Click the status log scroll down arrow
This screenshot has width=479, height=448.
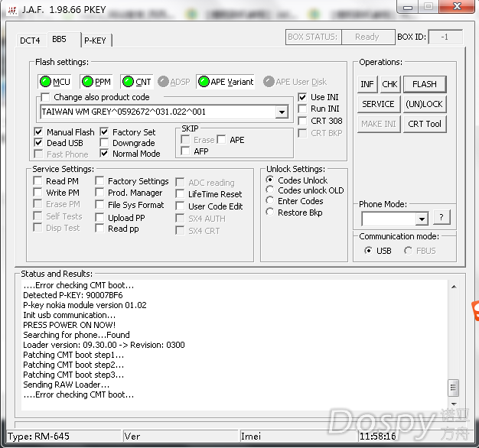454,404
